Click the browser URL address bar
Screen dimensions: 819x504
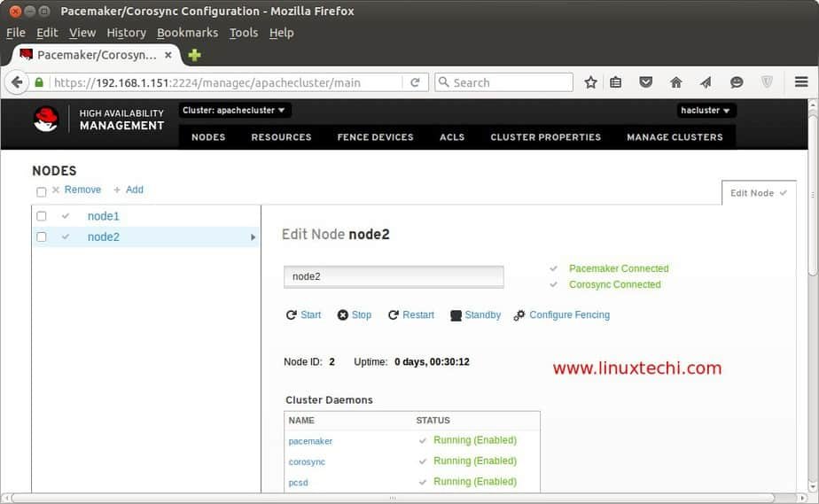point(226,82)
